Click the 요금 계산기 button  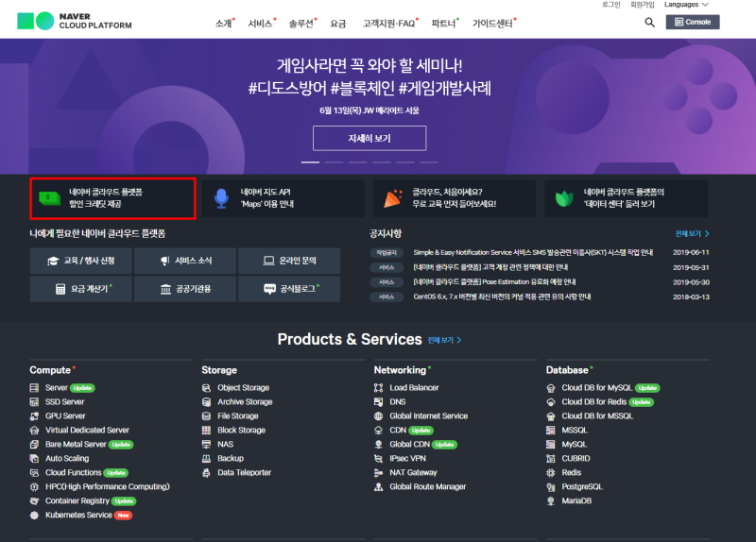coord(81,289)
